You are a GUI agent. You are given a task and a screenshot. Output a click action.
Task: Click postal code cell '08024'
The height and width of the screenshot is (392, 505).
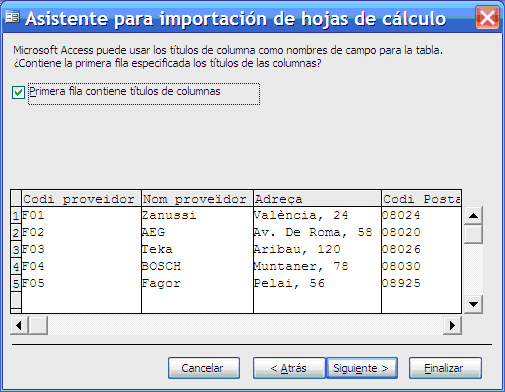(x=422, y=215)
